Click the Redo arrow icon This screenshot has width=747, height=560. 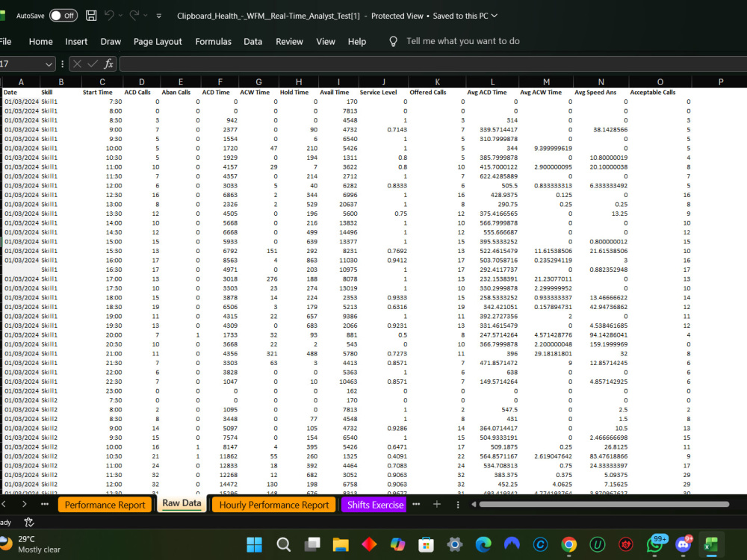coord(134,16)
